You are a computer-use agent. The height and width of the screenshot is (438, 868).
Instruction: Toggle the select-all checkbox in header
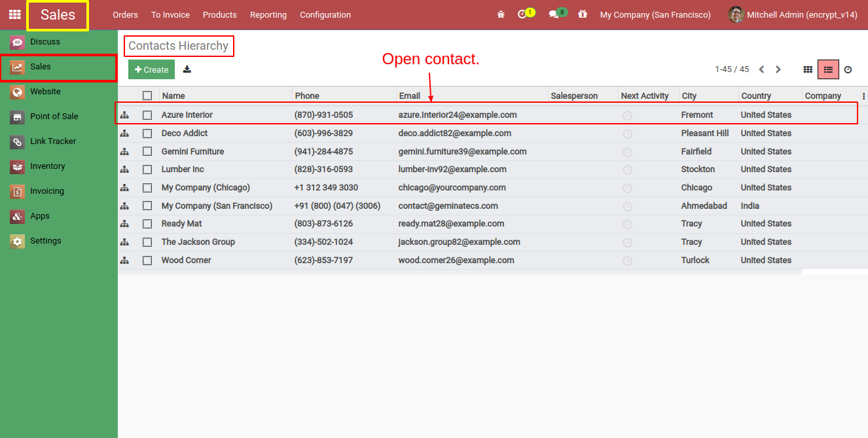[x=147, y=95]
